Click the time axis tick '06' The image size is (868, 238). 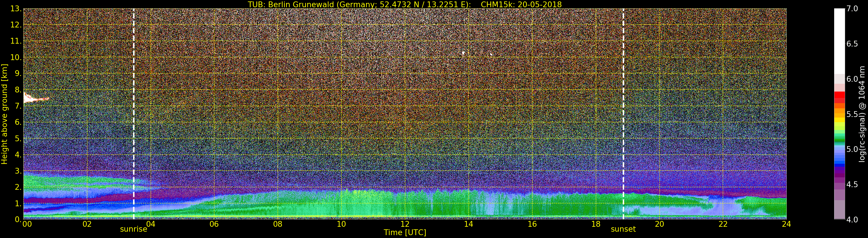coord(214,224)
